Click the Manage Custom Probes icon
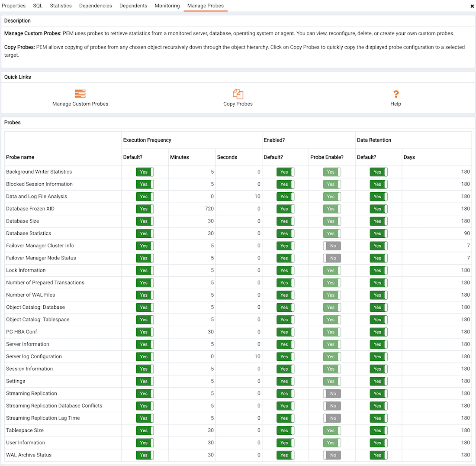Image resolution: width=476 pixels, height=466 pixels. pos(80,94)
